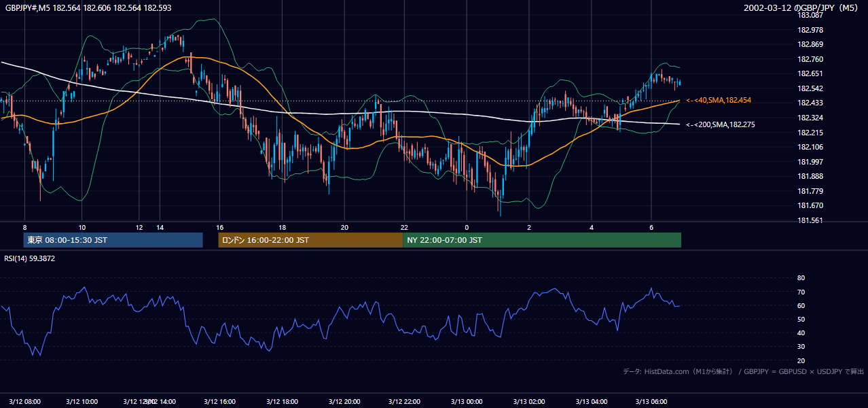Click price axis value 181.888
The width and height of the screenshot is (868, 408).
click(810, 176)
